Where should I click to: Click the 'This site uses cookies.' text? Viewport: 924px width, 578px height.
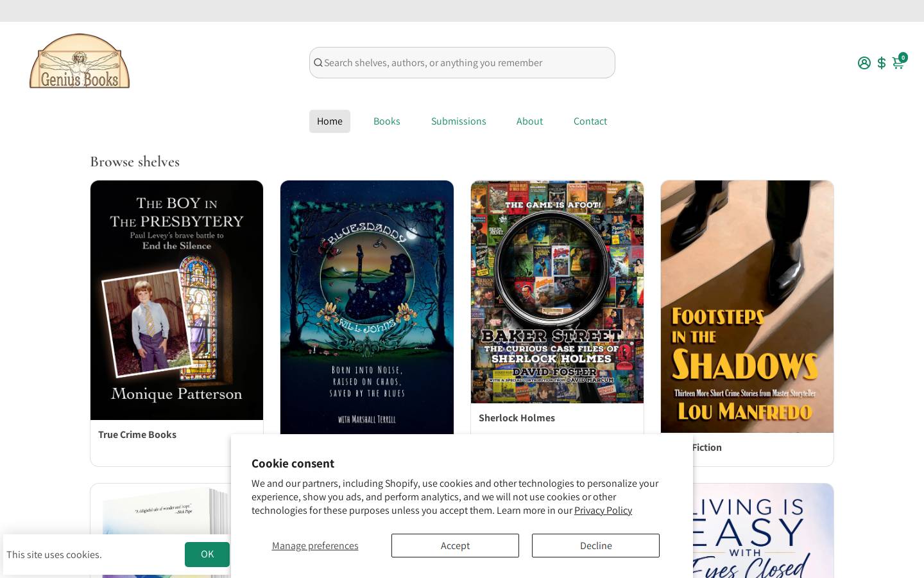(54, 555)
